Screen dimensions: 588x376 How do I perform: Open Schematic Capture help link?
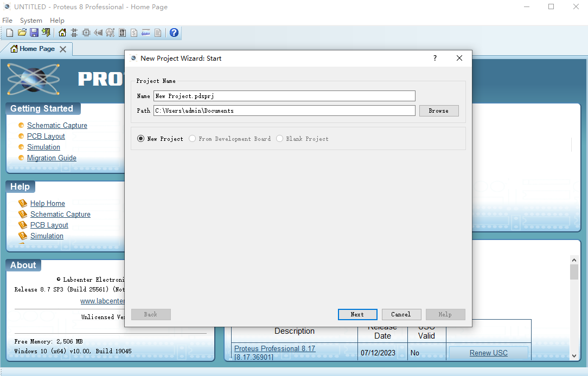coord(60,214)
